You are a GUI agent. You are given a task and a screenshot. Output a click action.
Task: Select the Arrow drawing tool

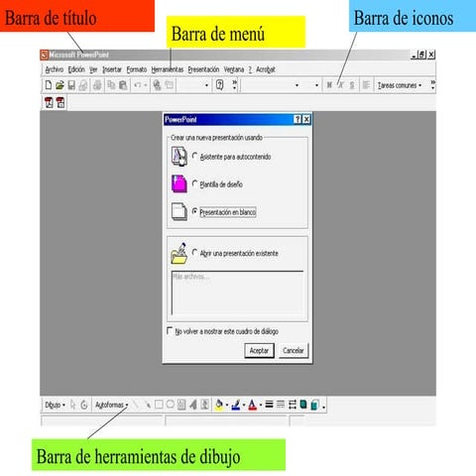pos(147,405)
